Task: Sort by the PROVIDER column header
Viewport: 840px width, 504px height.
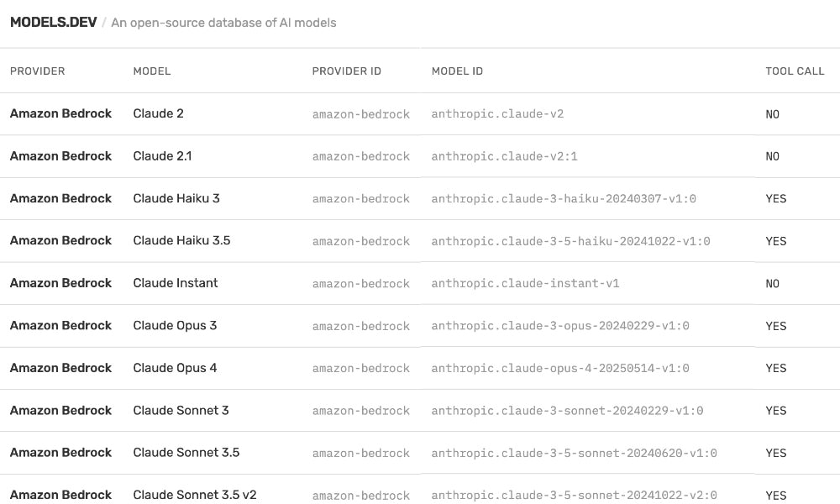Action: (x=38, y=71)
